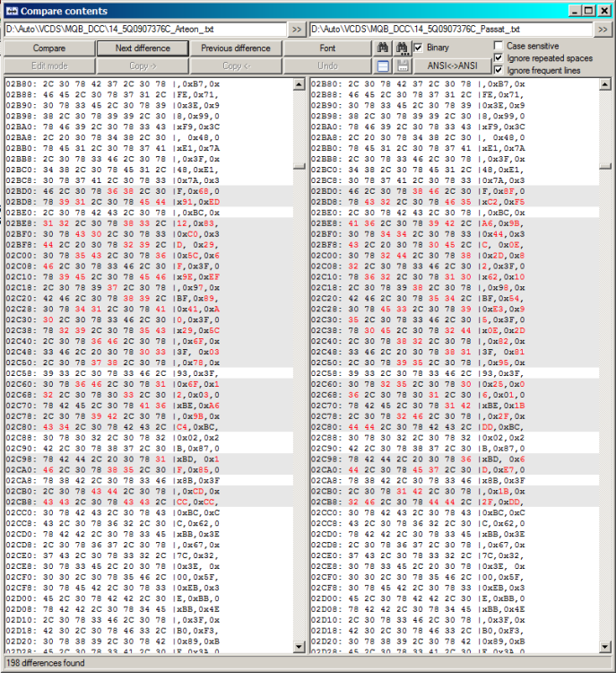This screenshot has height=673, width=616.
Task: Open the Font settings
Action: pyautogui.click(x=327, y=48)
